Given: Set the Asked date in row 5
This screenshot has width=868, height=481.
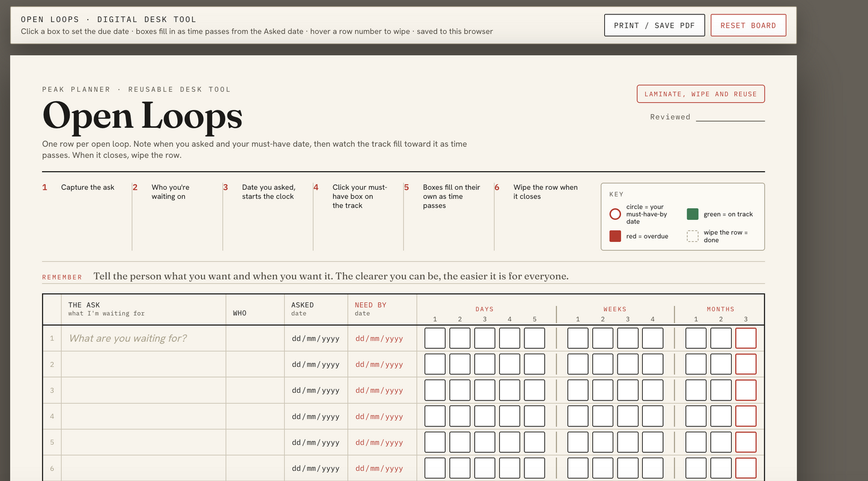Looking at the screenshot, I should (x=316, y=442).
